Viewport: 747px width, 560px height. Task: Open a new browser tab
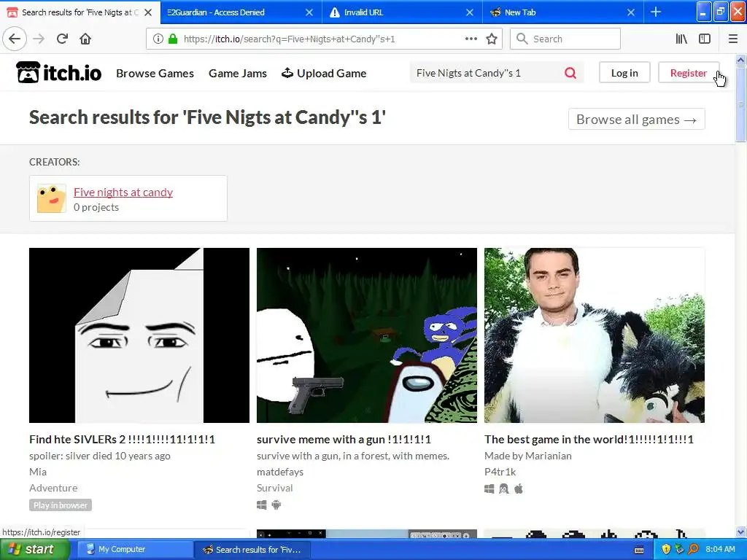click(656, 12)
